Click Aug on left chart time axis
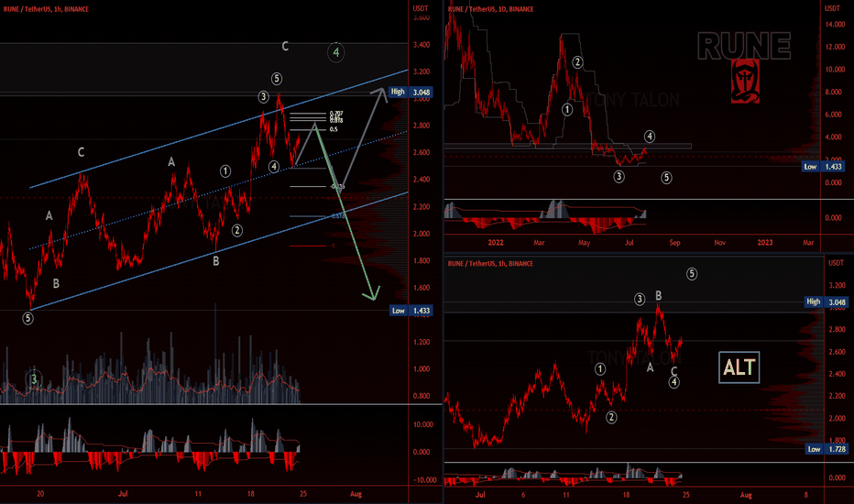The image size is (854, 504). point(356,494)
